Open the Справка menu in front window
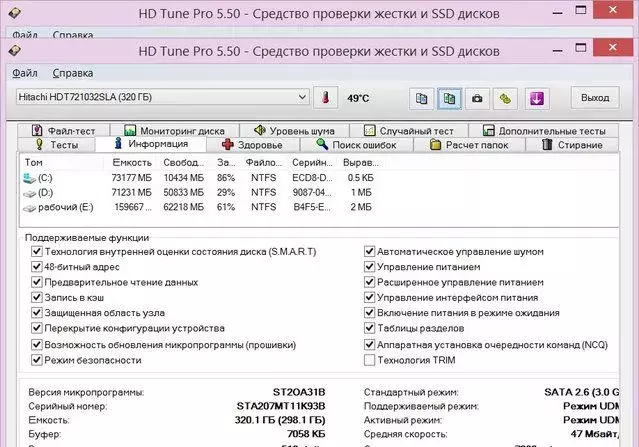 (x=73, y=73)
